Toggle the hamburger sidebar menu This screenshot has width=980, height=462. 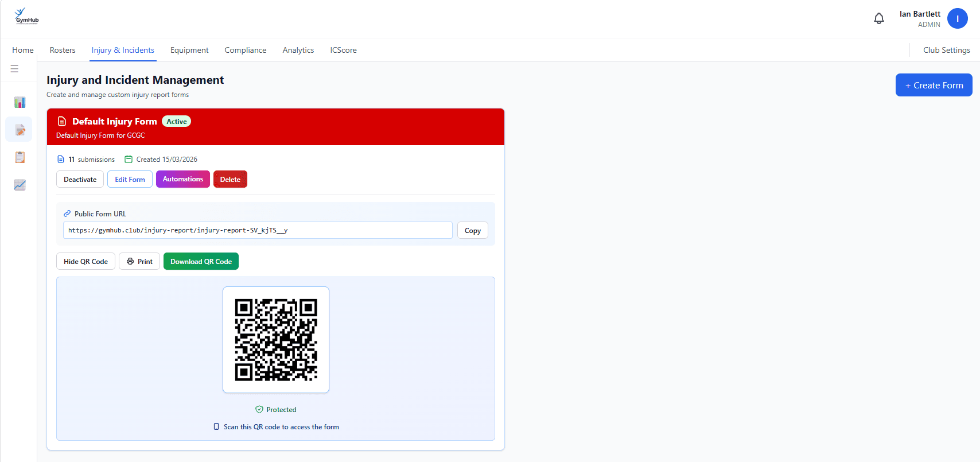tap(14, 69)
